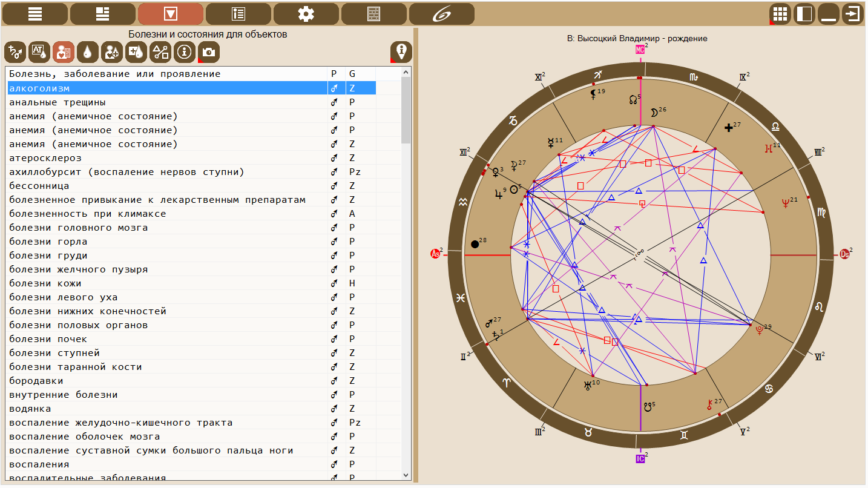Toggle the bottom bar panel button
Screen dimensions: 868x488
(829, 14)
